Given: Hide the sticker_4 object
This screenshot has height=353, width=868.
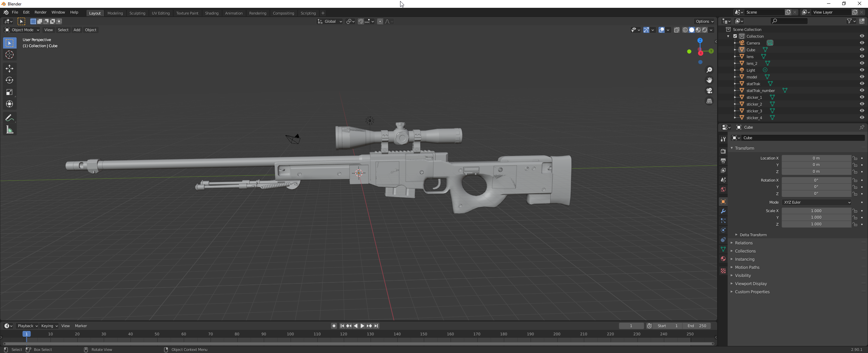Looking at the screenshot, I should click(x=862, y=117).
